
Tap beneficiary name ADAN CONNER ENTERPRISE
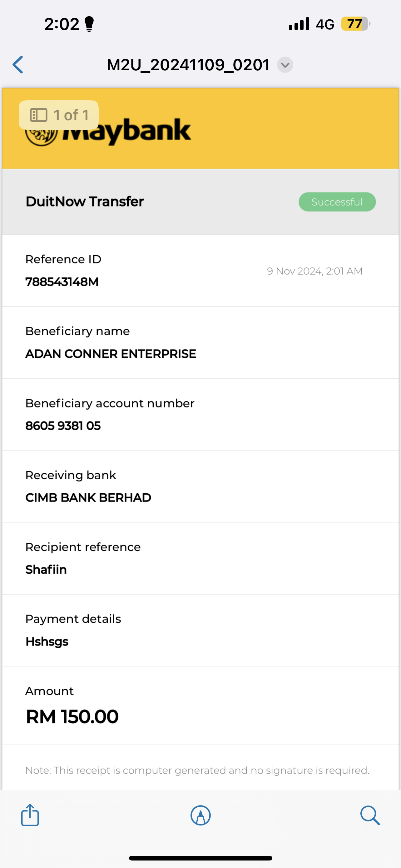point(111,354)
